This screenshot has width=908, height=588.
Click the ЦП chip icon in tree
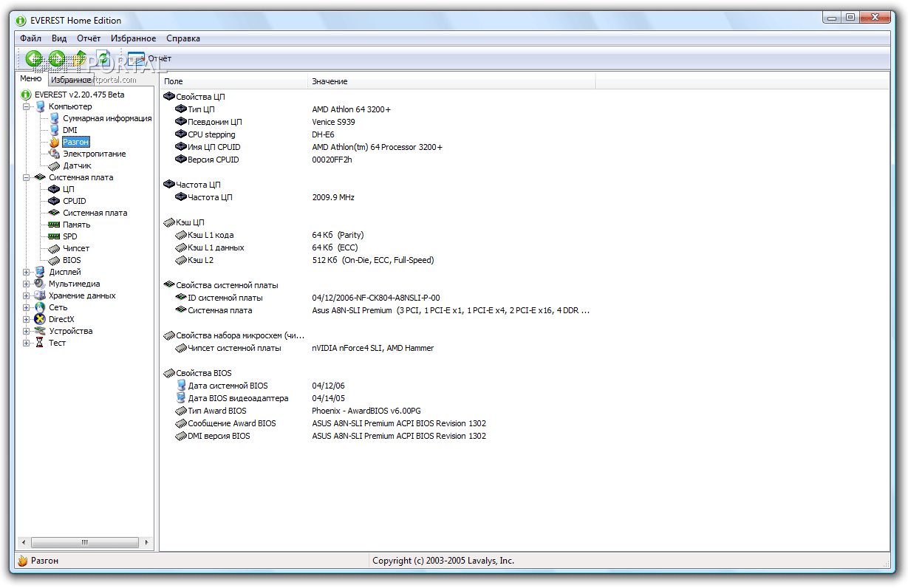pyautogui.click(x=54, y=189)
